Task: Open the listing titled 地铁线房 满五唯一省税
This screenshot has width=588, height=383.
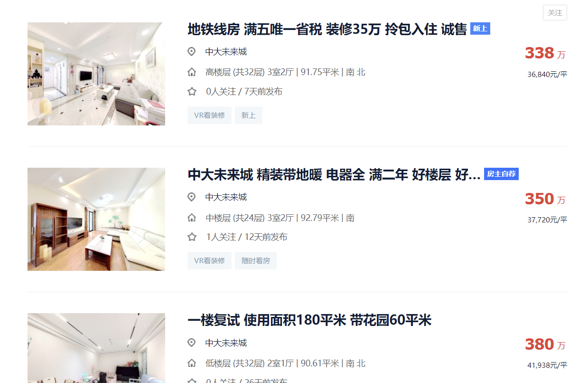Action: pos(327,29)
